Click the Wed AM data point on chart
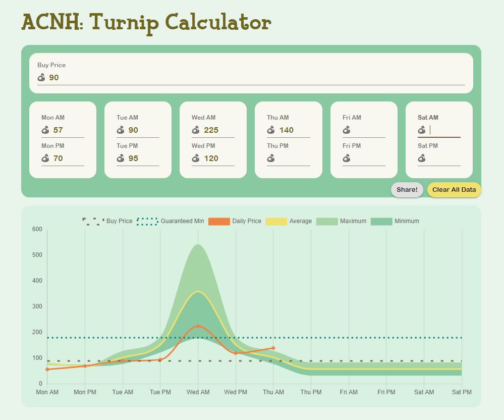The height and width of the screenshot is (420, 504). click(198, 326)
